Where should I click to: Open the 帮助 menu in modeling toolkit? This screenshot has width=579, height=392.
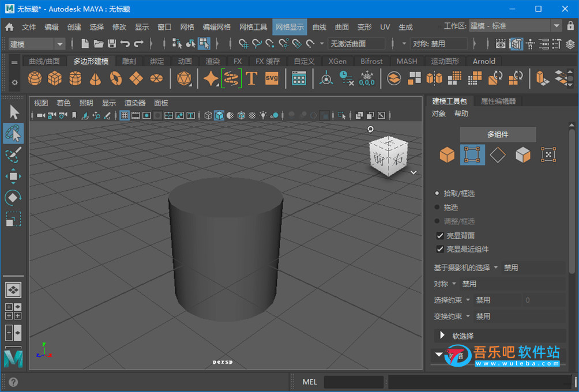click(x=461, y=114)
